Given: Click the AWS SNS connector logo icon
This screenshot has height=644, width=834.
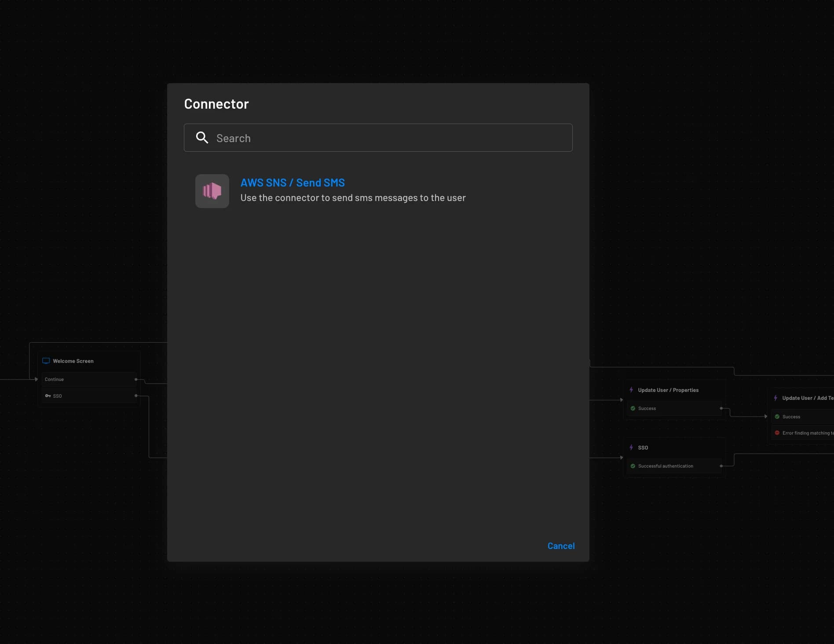Looking at the screenshot, I should point(212,191).
